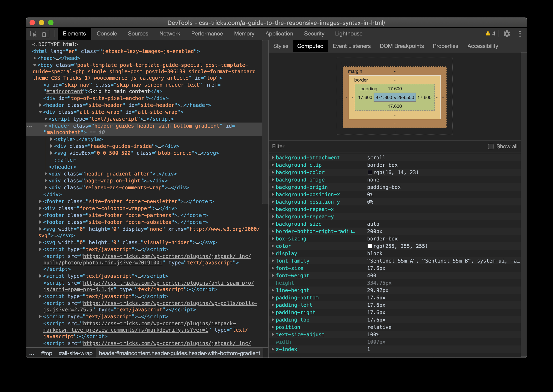Expand the site-header header node
Screen dimensions: 553x392
pyautogui.click(x=40, y=105)
